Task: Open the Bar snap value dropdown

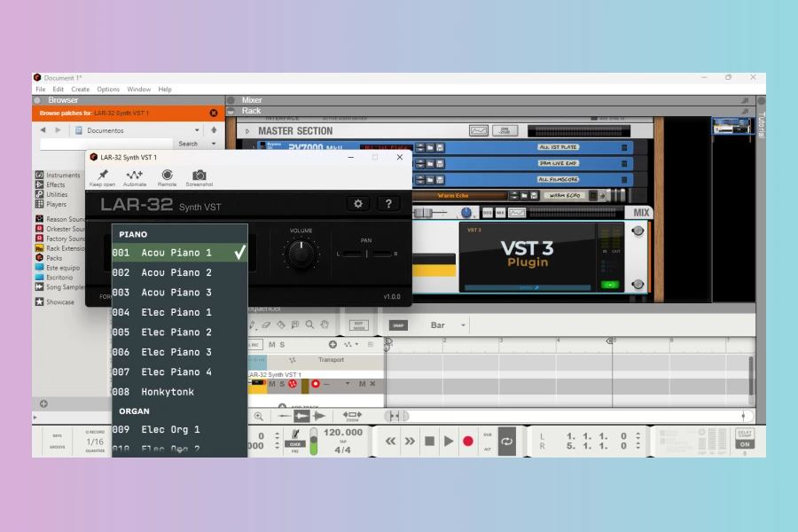Action: point(463,325)
